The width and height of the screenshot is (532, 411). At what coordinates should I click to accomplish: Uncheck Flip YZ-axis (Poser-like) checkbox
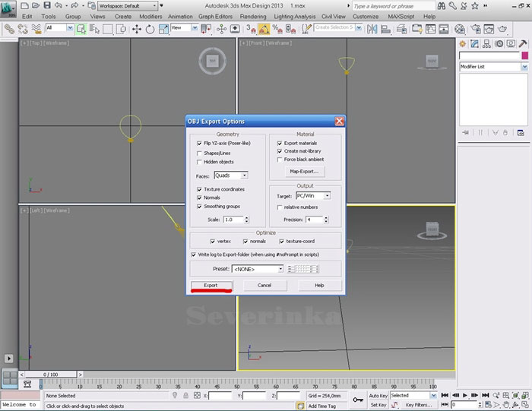coord(199,143)
